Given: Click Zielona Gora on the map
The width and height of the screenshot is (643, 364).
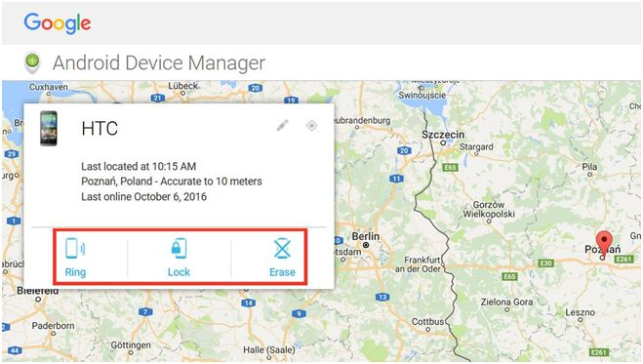Looking at the screenshot, I should (506, 303).
